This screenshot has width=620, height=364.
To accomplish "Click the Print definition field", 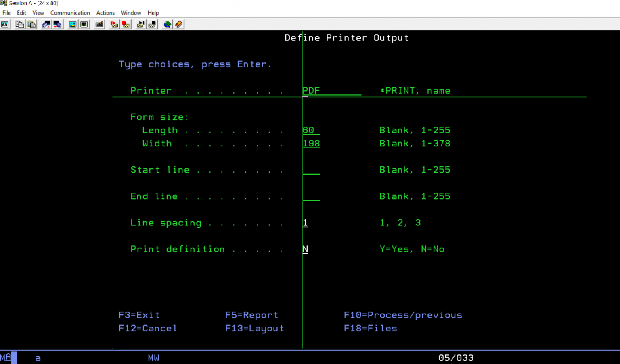I will pyautogui.click(x=306, y=249).
